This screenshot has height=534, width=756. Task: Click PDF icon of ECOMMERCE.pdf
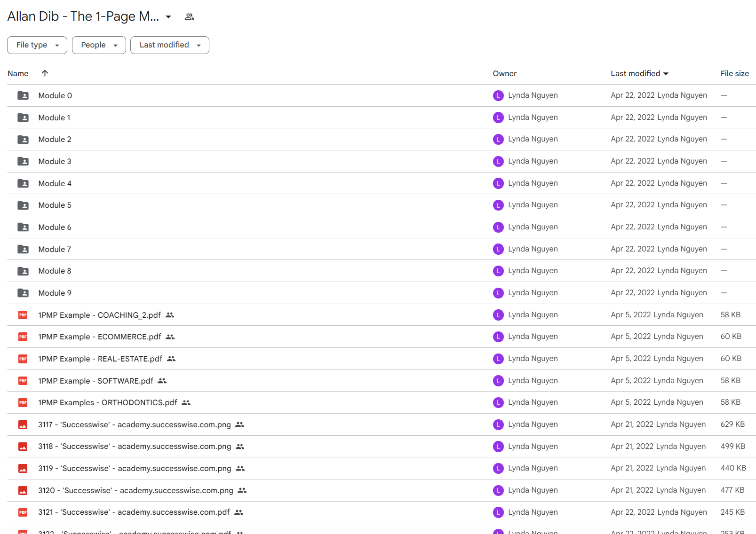pyautogui.click(x=23, y=337)
